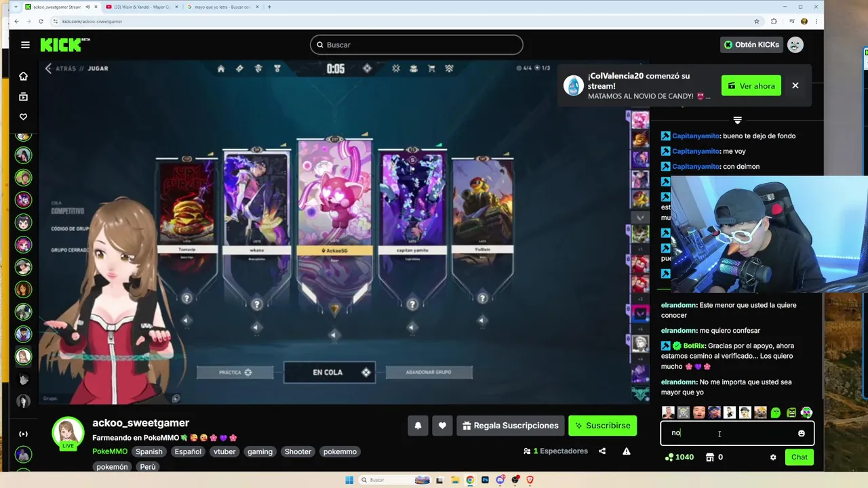Bookmark this page with the star icon
The width and height of the screenshot is (868, 488).
coord(757,21)
